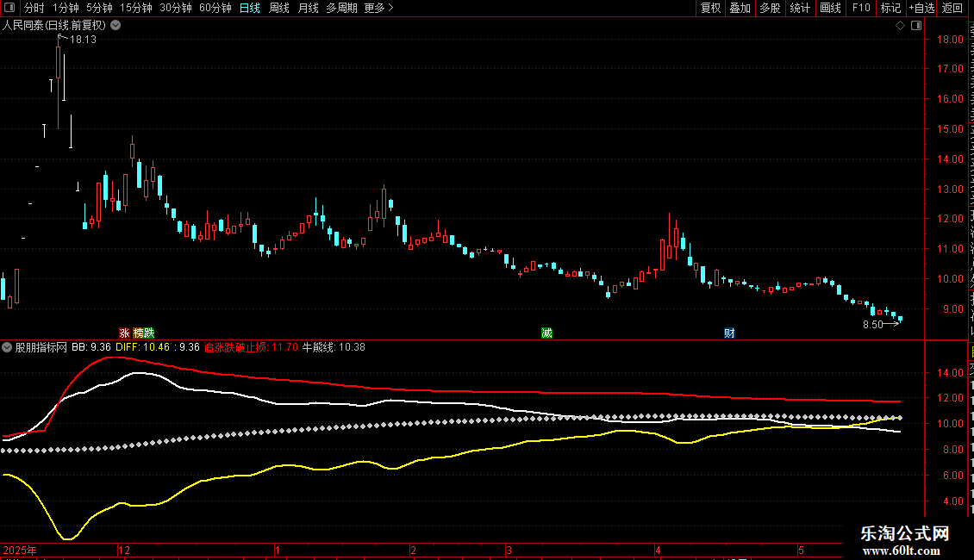Click the month 5 marker on time axis

(802, 550)
